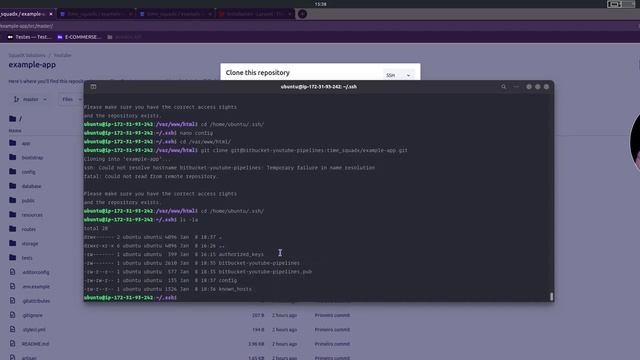Open the SSH protocol dropdown in clone dialog

pyautogui.click(x=398, y=75)
